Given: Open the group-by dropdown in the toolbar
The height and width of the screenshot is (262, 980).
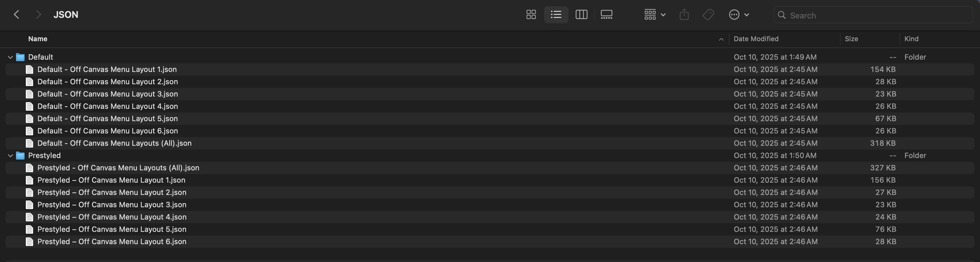Looking at the screenshot, I should pos(654,14).
